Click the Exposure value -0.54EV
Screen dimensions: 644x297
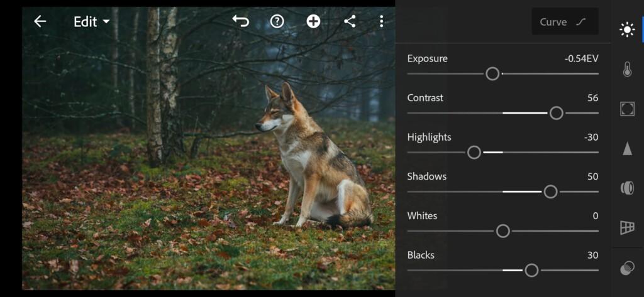click(581, 58)
